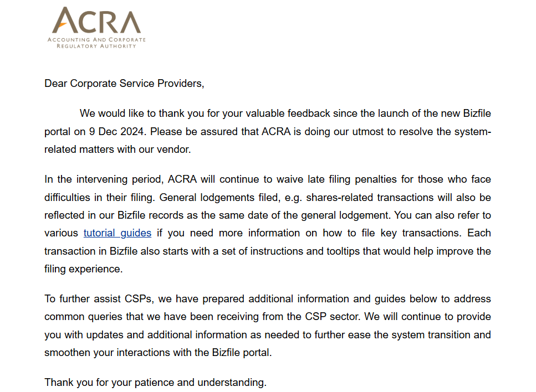This screenshot has width=536, height=392.
Task: Click the phrase "We would like to thank"
Action: (131, 114)
